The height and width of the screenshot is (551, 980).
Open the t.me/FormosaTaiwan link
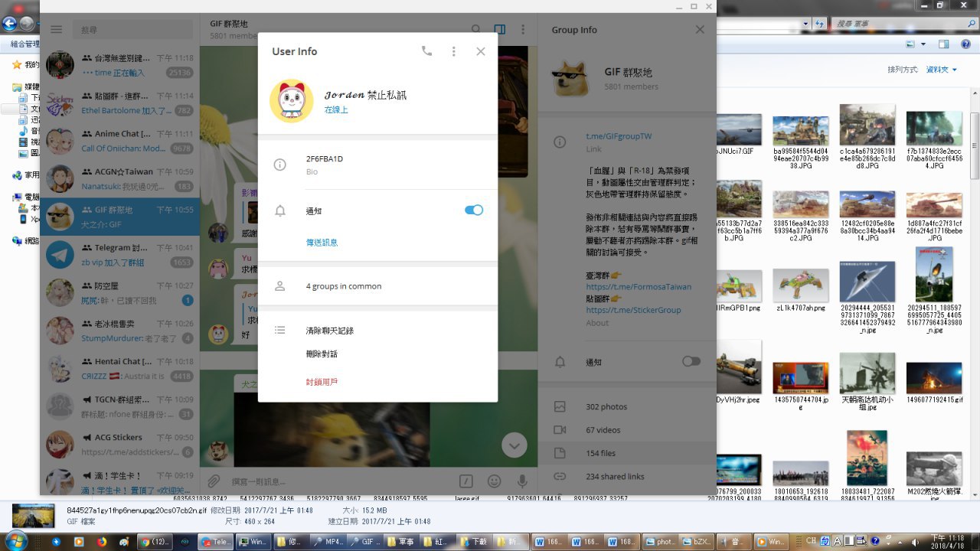[x=638, y=287]
